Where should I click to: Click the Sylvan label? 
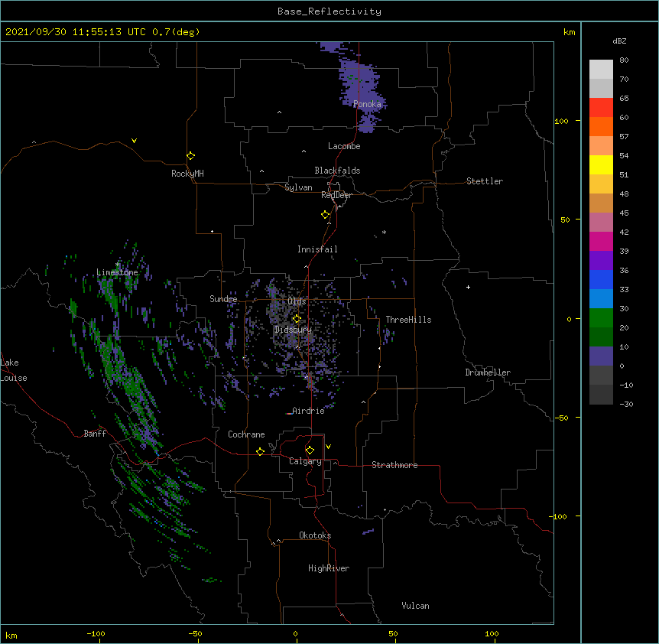point(298,187)
